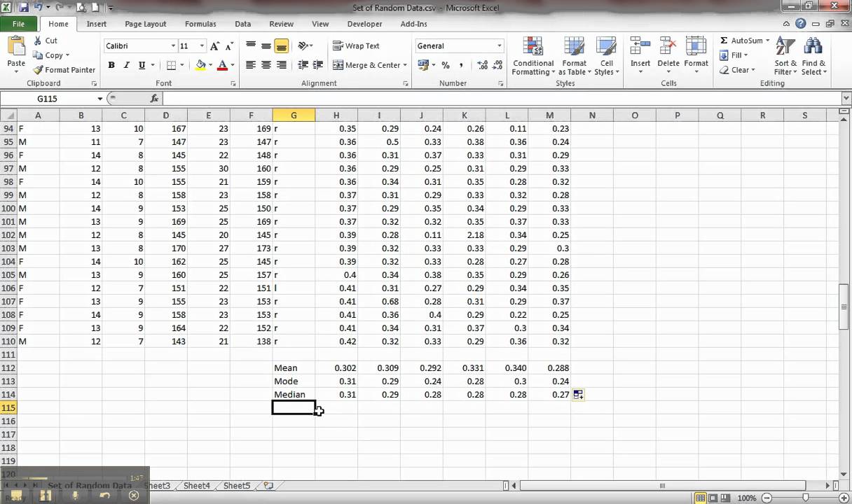Click the zoom slider handle
Screen dimensions: 852x504
point(805,498)
